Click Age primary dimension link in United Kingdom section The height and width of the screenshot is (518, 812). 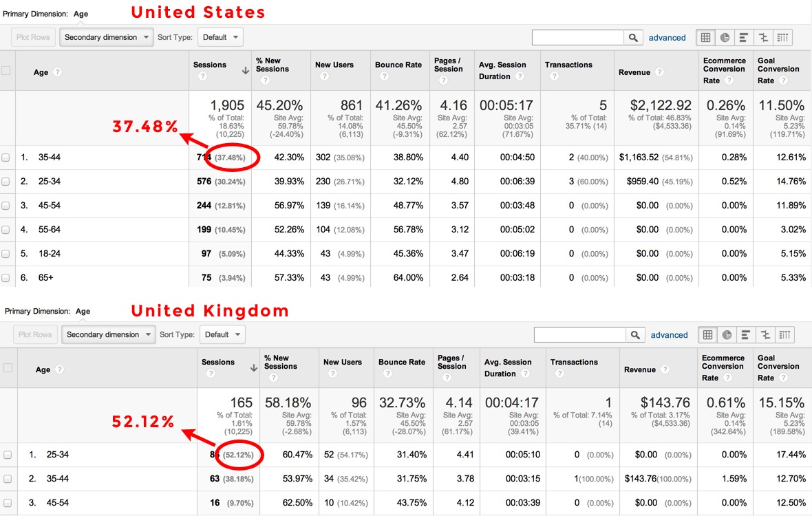point(83,311)
